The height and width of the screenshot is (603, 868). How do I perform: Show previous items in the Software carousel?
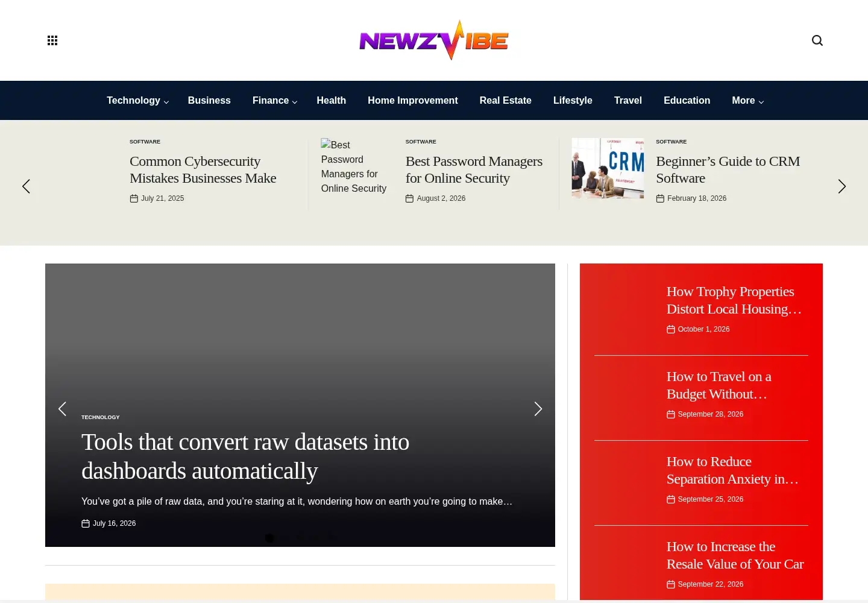pyautogui.click(x=26, y=186)
